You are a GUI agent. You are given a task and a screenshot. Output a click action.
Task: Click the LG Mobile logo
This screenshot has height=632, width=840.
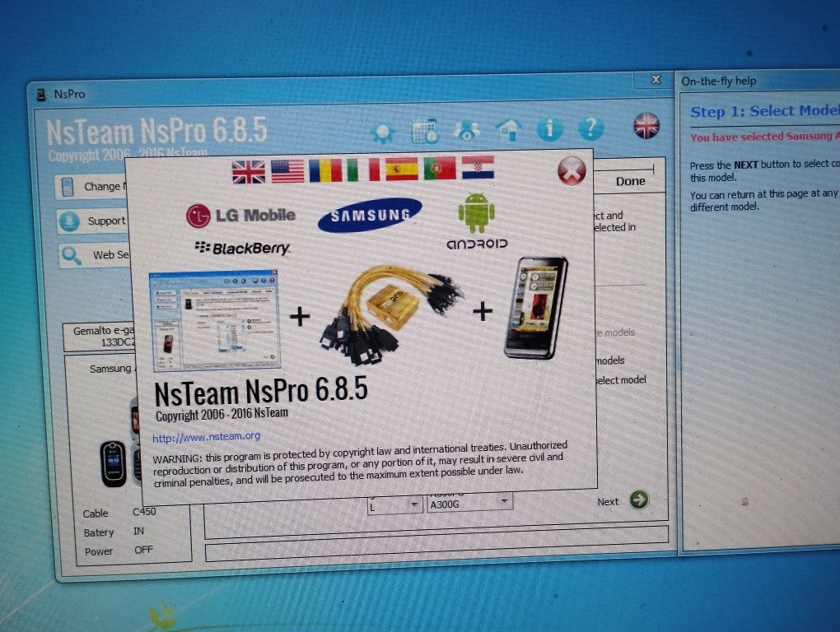pos(240,215)
